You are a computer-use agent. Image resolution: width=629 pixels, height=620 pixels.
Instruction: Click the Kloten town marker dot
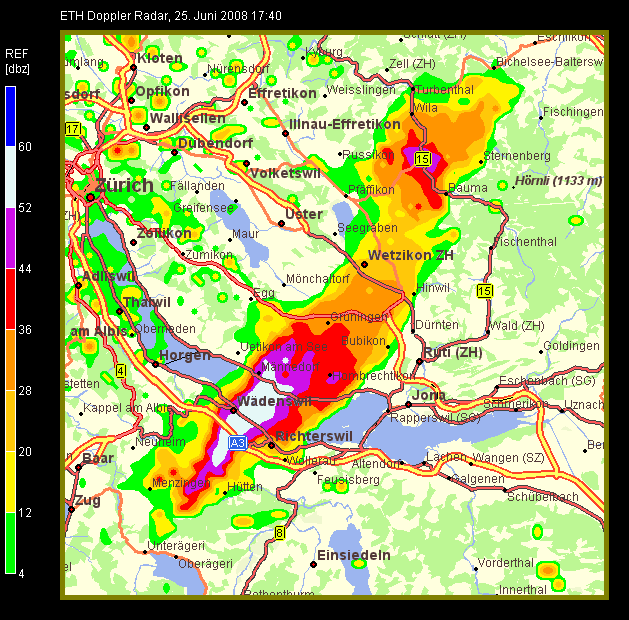134,68
